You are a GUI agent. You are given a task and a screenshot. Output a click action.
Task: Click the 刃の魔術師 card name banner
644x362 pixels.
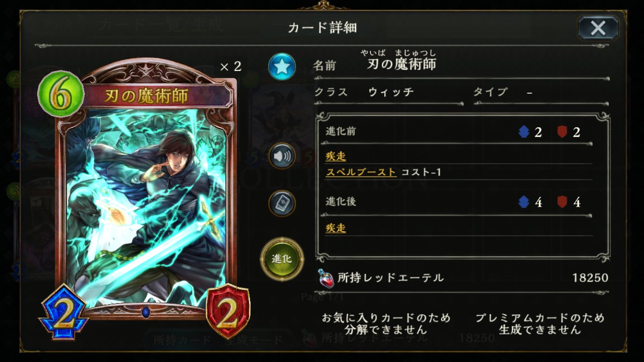pos(147,96)
